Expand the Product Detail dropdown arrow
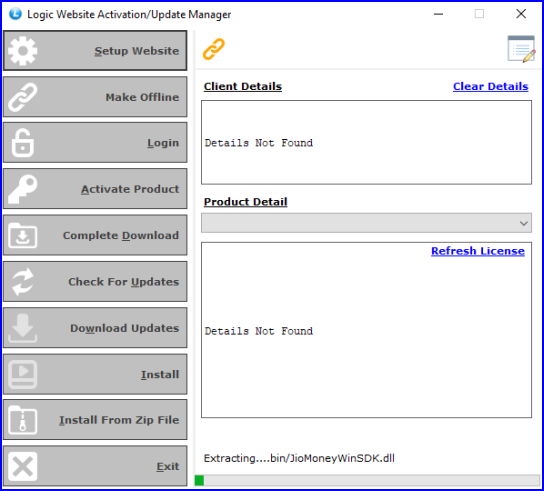The image size is (544, 491). (524, 223)
